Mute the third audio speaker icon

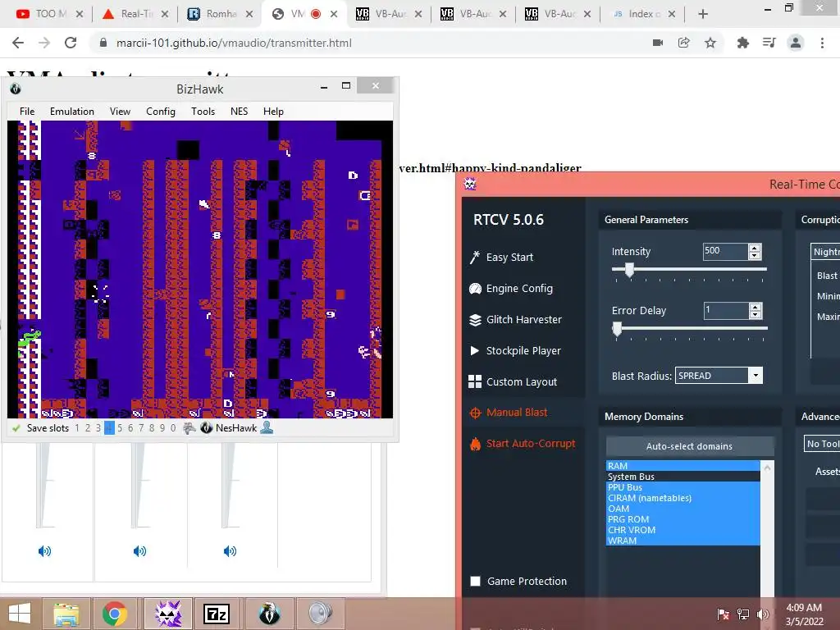[230, 550]
